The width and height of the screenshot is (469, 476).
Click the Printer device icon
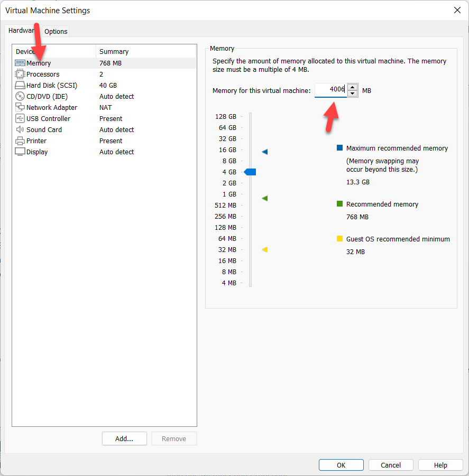pyautogui.click(x=20, y=141)
